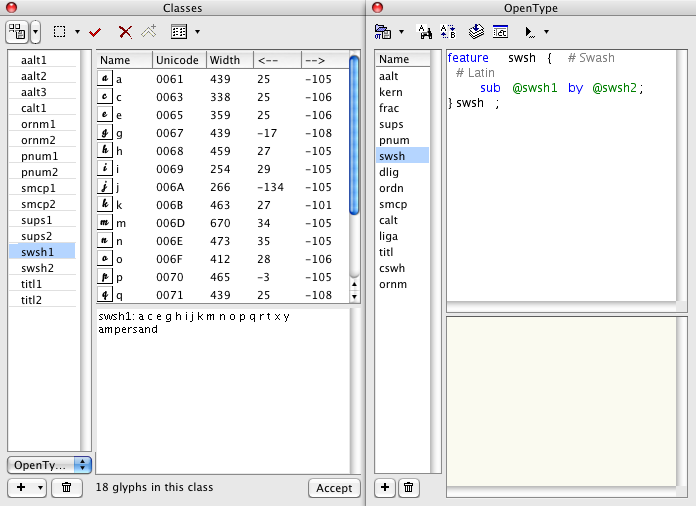Delete the feature using the OpenType trash button
This screenshot has height=506, width=696.
point(408,487)
